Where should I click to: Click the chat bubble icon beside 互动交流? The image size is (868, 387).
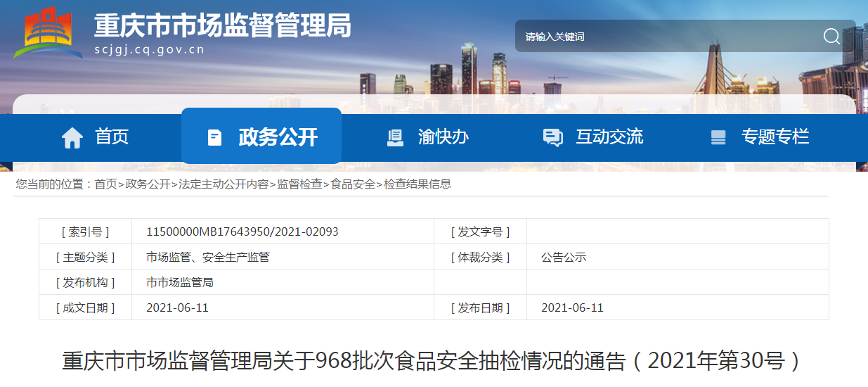click(553, 137)
